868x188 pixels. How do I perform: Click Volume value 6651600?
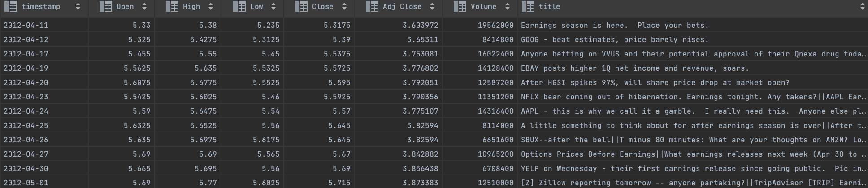coord(498,140)
